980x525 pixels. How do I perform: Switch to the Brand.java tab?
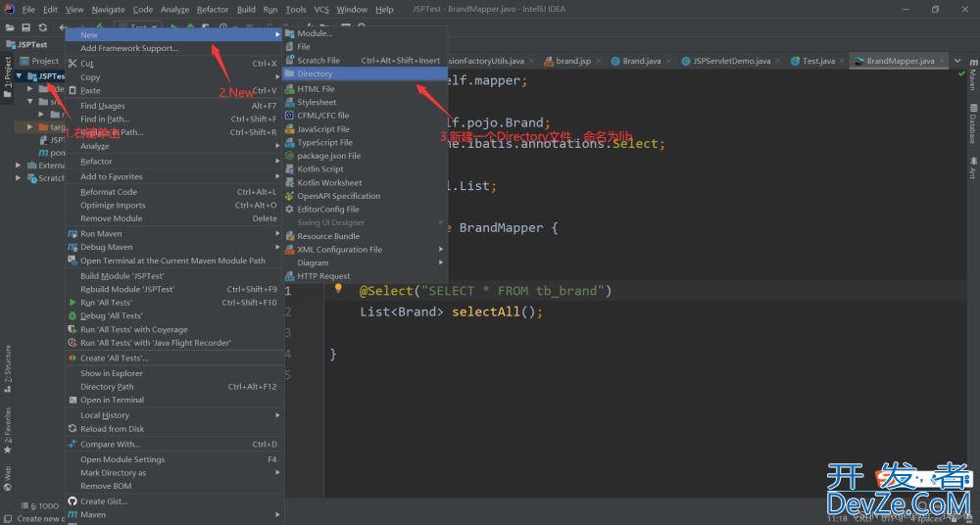(x=641, y=61)
